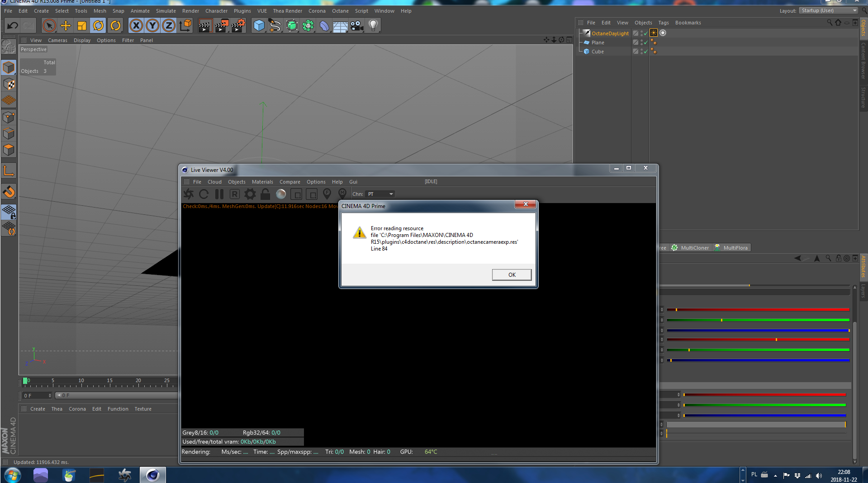This screenshot has width=868, height=483.
Task: Toggle OctaneDayLight enabled checkmark
Action: 645,33
